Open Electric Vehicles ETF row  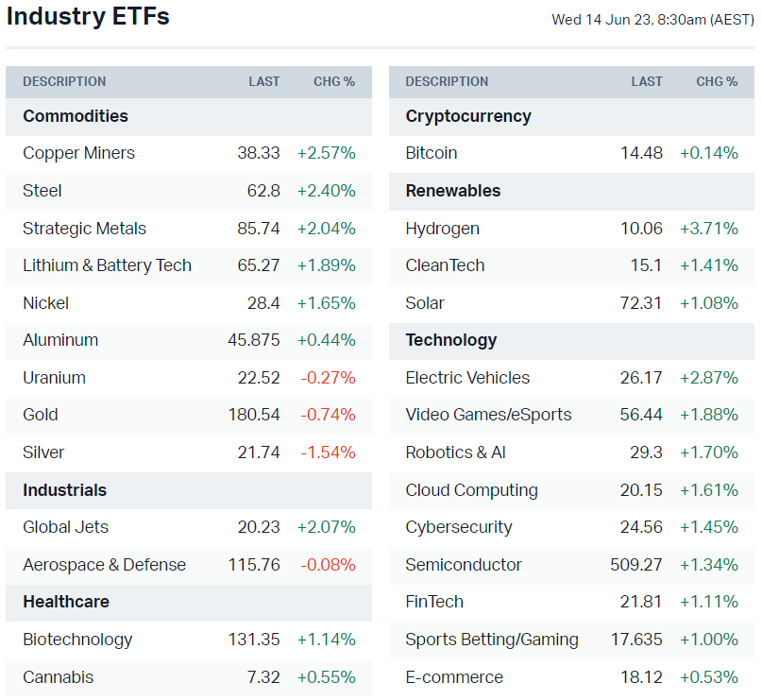pos(467,378)
